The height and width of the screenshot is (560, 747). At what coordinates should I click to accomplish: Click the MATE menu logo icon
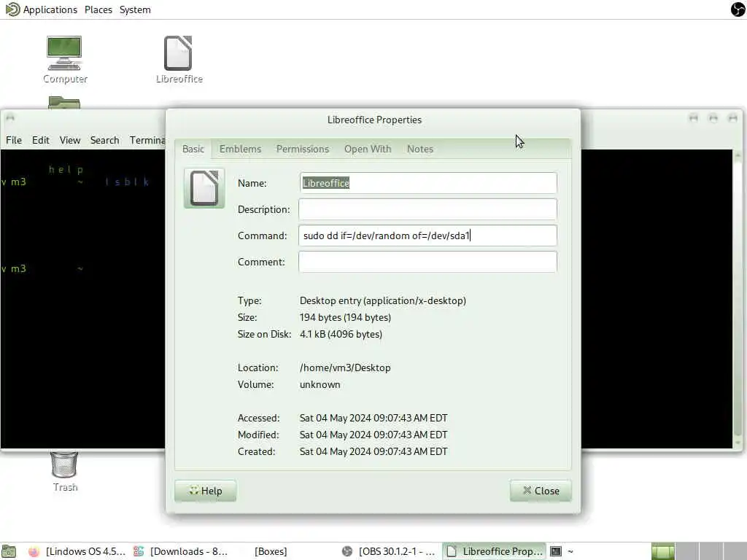coord(12,9)
